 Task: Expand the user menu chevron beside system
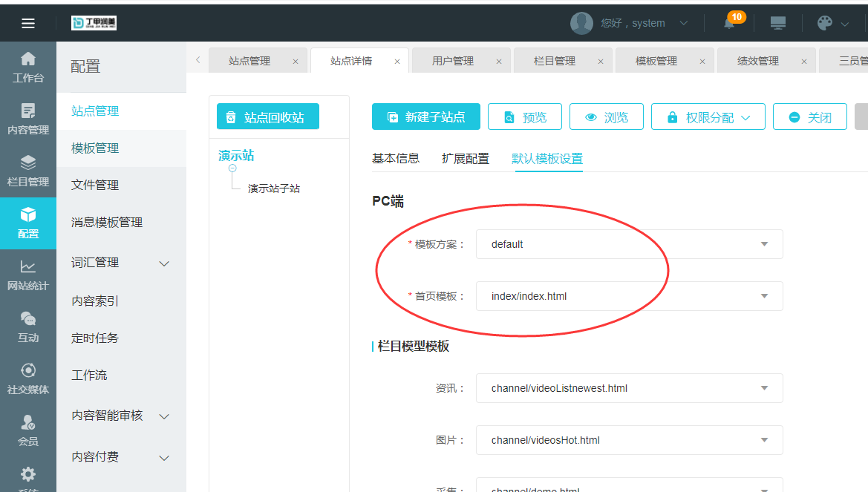point(684,23)
